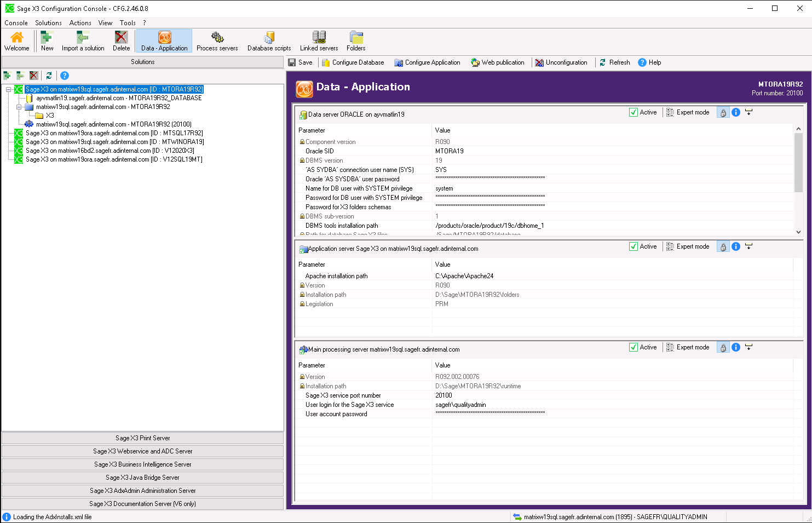Open Database scripts from the toolbar
The image size is (812, 523).
click(269, 41)
